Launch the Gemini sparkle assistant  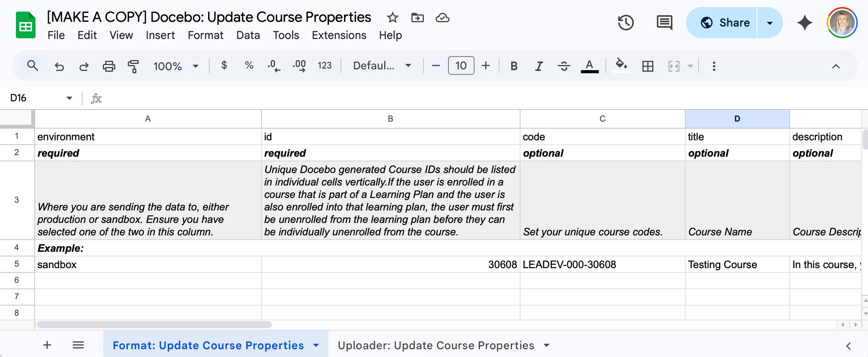pos(804,23)
